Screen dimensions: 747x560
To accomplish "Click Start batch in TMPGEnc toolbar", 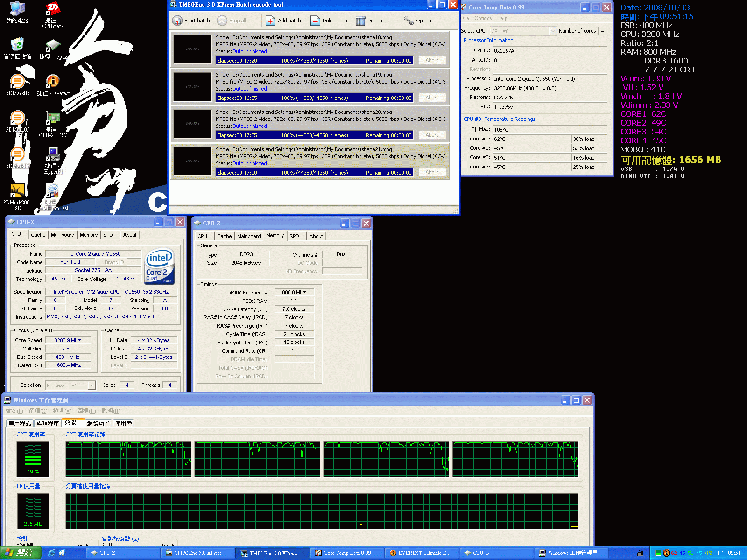I will coord(191,21).
